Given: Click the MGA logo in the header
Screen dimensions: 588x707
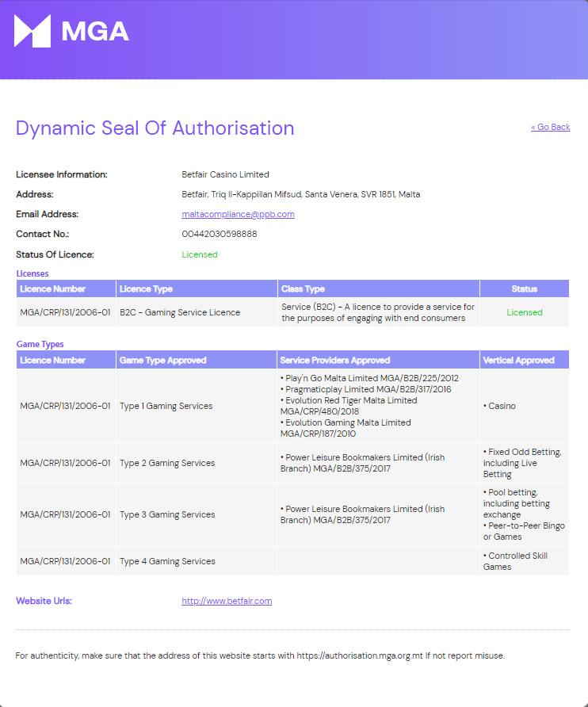Looking at the screenshot, I should [71, 31].
